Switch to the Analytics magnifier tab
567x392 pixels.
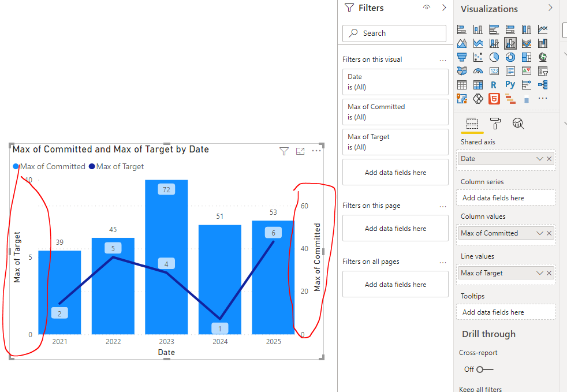[x=518, y=124]
